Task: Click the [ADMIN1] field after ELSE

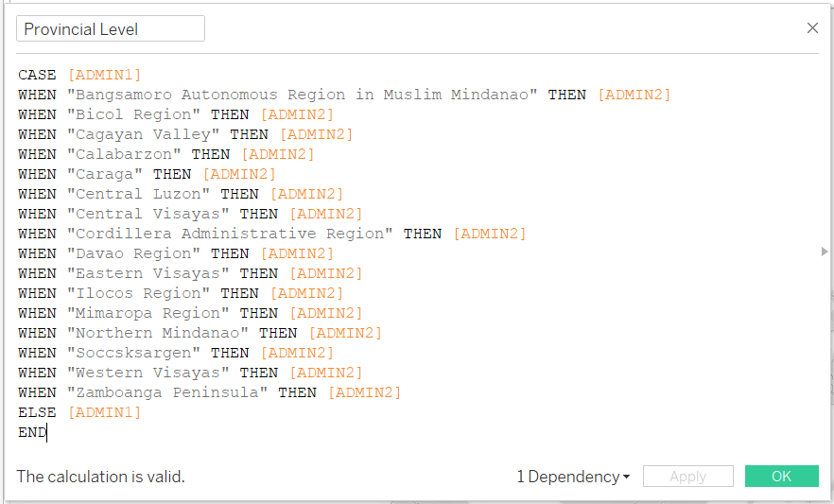Action: tap(104, 412)
